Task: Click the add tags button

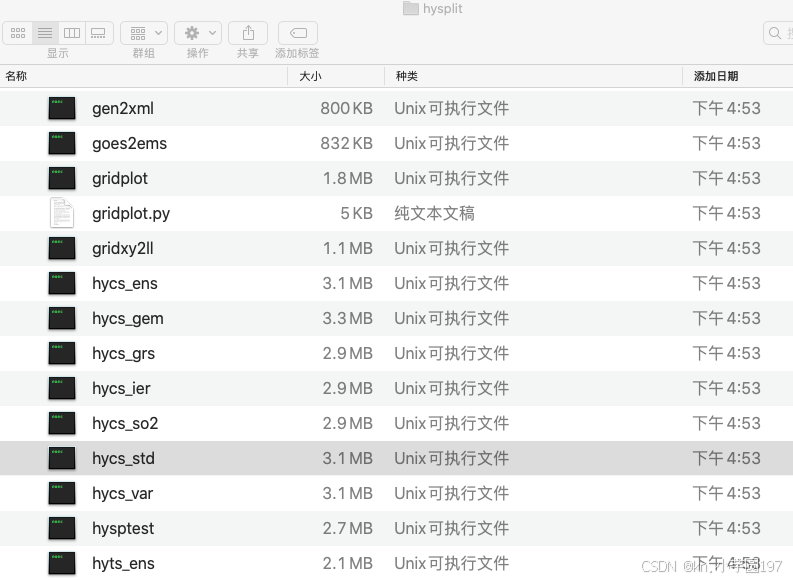Action: point(298,33)
